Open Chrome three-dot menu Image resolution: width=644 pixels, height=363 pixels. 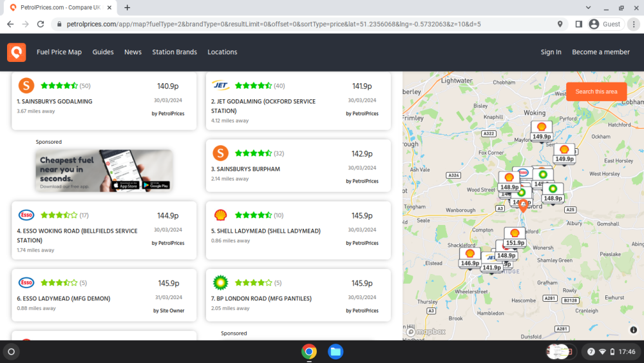(x=634, y=25)
